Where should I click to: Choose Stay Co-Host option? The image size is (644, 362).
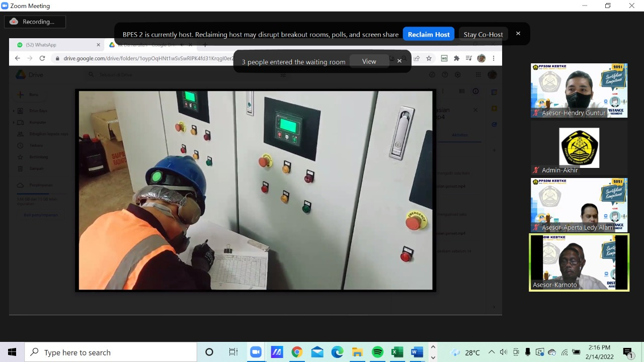click(x=483, y=34)
